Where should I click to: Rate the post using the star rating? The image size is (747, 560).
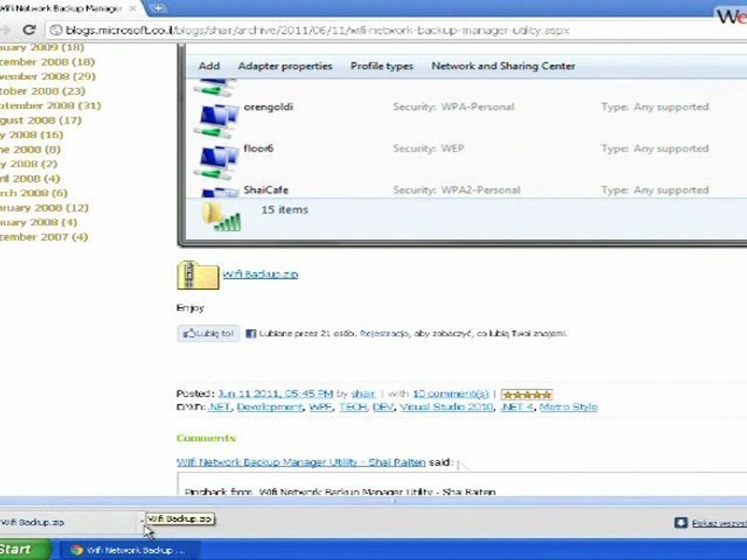click(527, 395)
